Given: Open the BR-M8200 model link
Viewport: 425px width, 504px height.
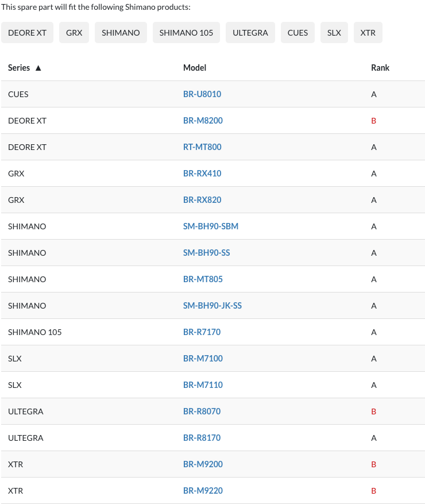Looking at the screenshot, I should click(203, 121).
